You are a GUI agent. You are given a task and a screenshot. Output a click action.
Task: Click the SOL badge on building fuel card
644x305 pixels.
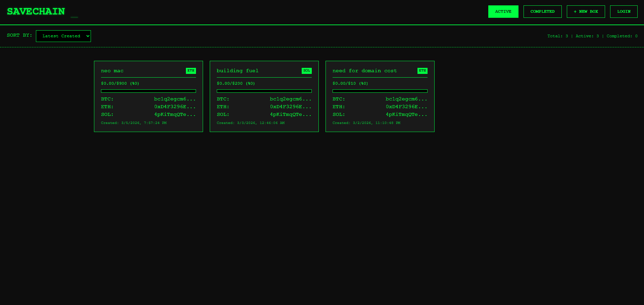306,71
